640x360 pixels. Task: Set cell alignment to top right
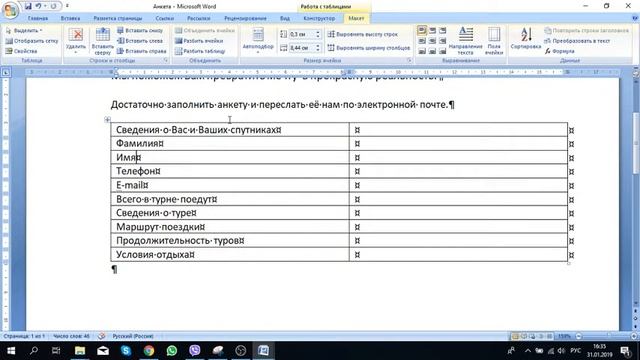point(442,31)
